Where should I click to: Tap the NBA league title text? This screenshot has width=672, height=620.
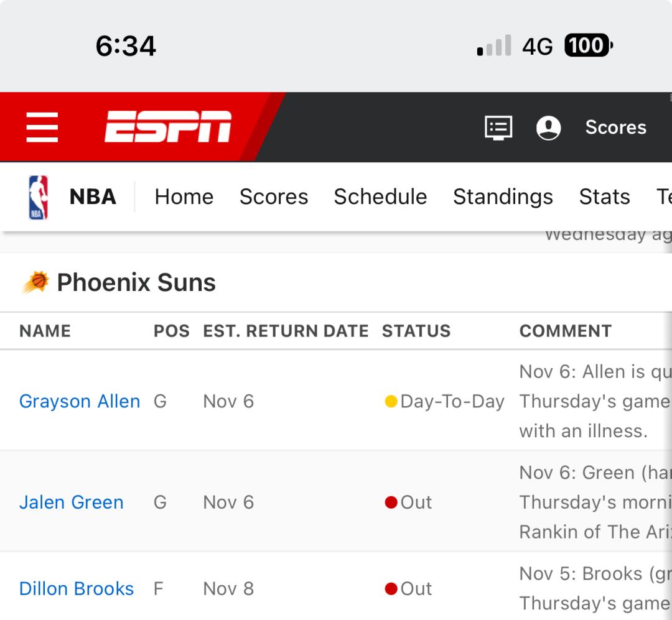pyautogui.click(x=93, y=197)
